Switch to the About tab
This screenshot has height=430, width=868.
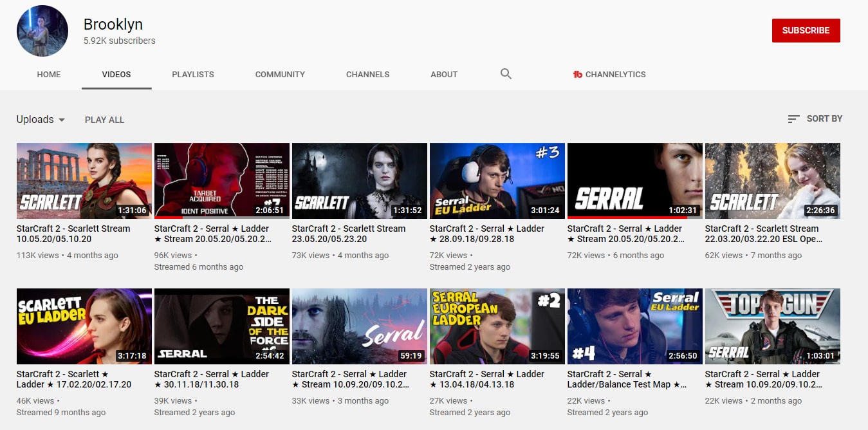[444, 74]
